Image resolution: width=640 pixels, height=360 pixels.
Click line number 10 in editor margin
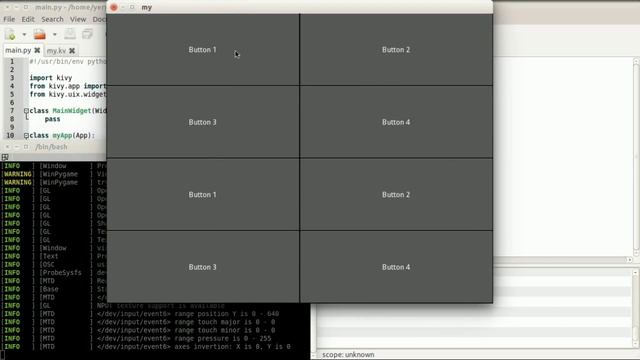10,136
